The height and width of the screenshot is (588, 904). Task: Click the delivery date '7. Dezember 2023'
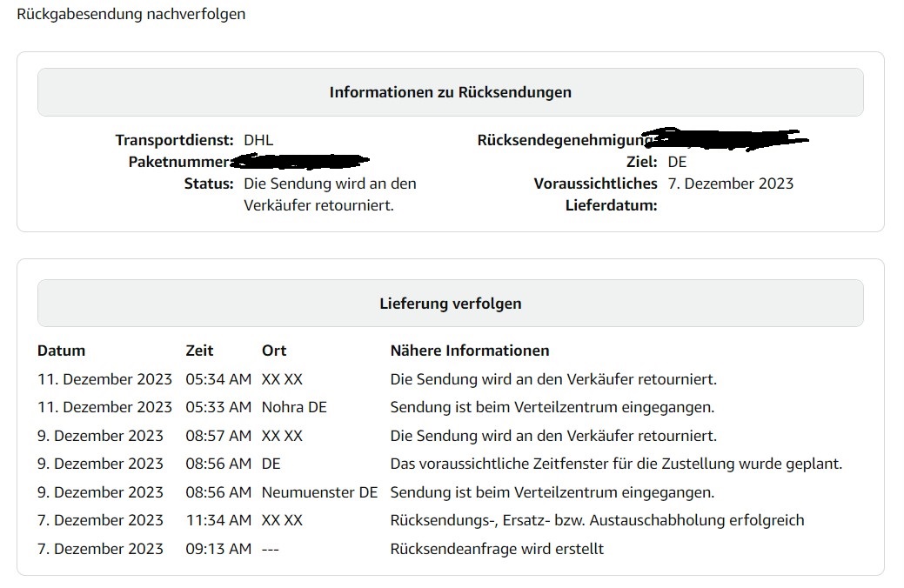(731, 184)
